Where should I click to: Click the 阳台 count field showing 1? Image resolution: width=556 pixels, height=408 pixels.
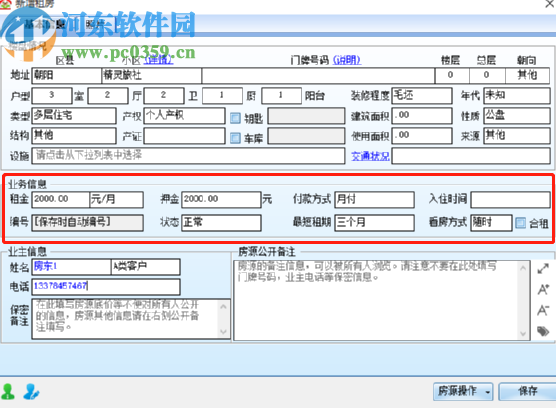point(282,96)
